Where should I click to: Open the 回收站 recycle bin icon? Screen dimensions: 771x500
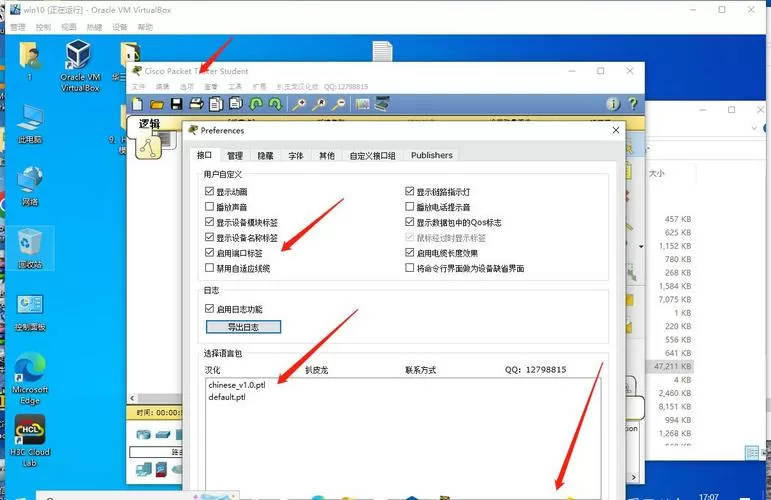(x=30, y=248)
